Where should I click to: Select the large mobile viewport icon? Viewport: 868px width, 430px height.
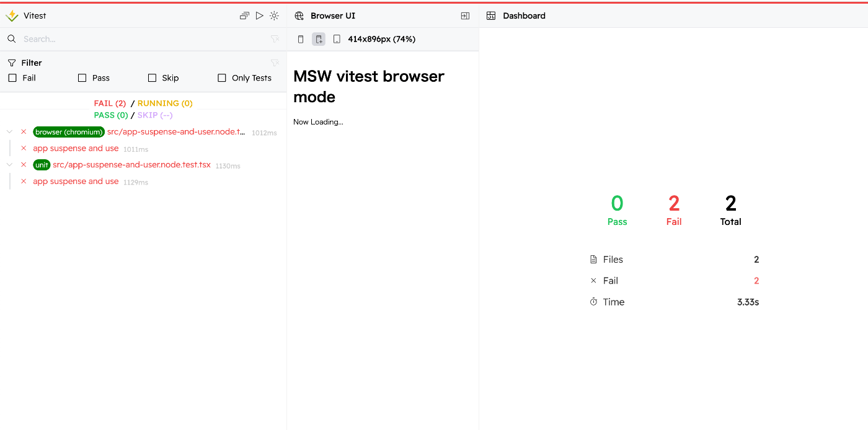pos(318,39)
